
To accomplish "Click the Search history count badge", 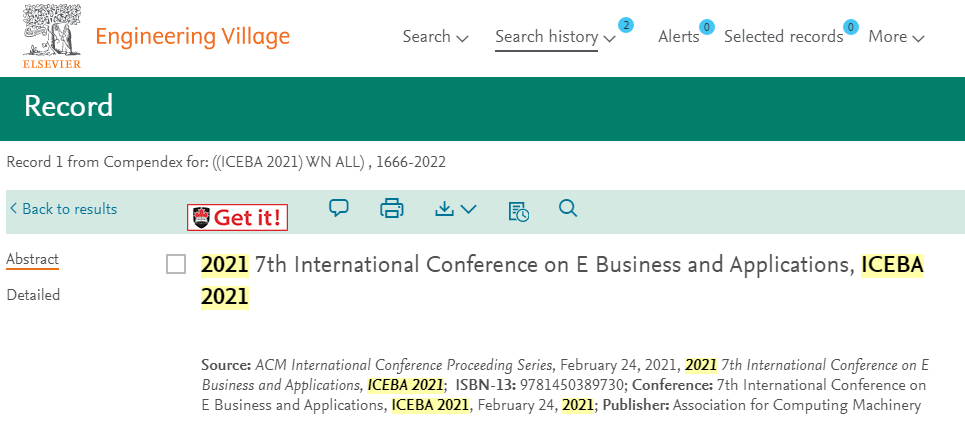I will (626, 25).
